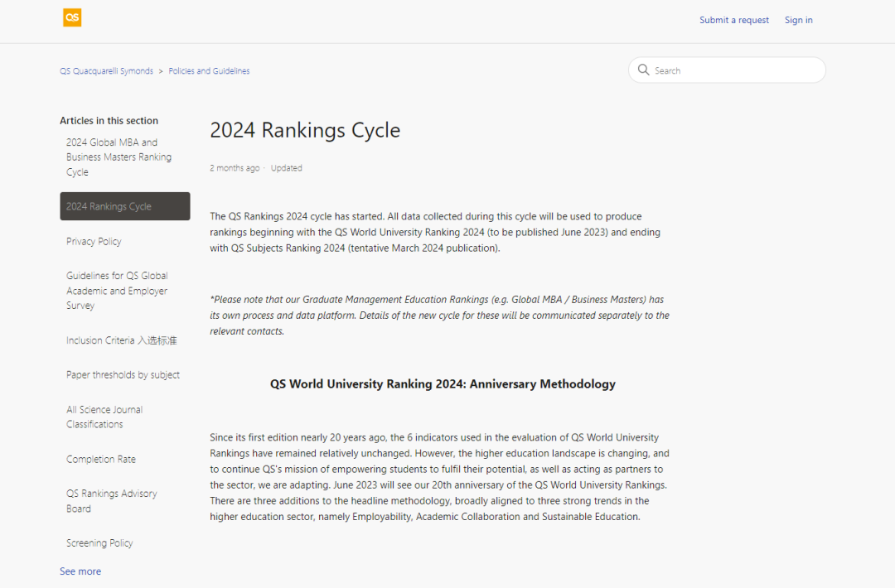Screen dimensions: 895x588
Task: Click the 'Updated' label under title
Action: click(287, 168)
